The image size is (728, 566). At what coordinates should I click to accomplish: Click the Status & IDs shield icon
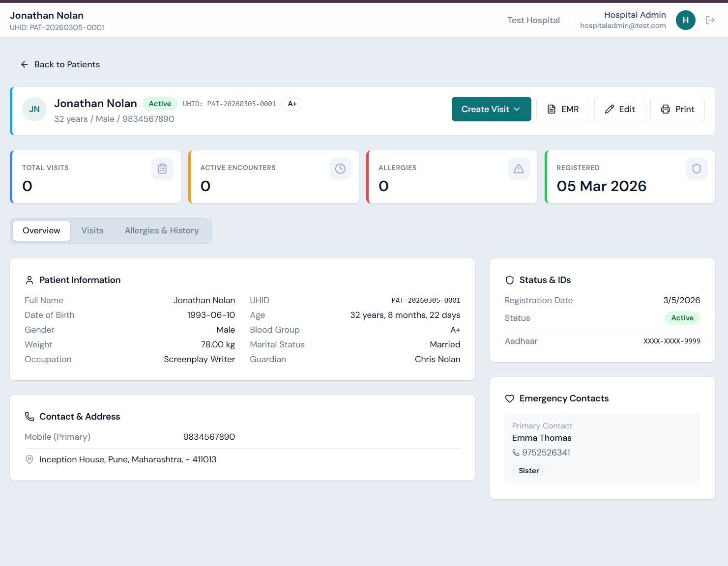pyautogui.click(x=509, y=280)
